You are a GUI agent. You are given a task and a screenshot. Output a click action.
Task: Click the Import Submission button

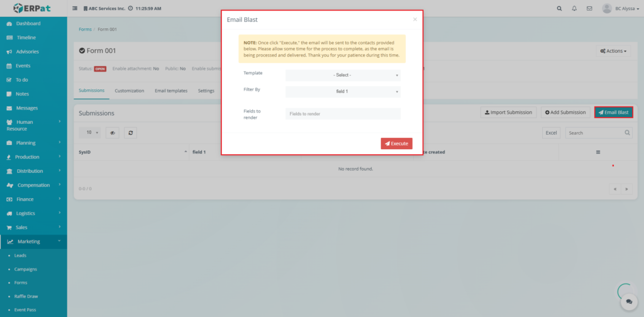[508, 113]
